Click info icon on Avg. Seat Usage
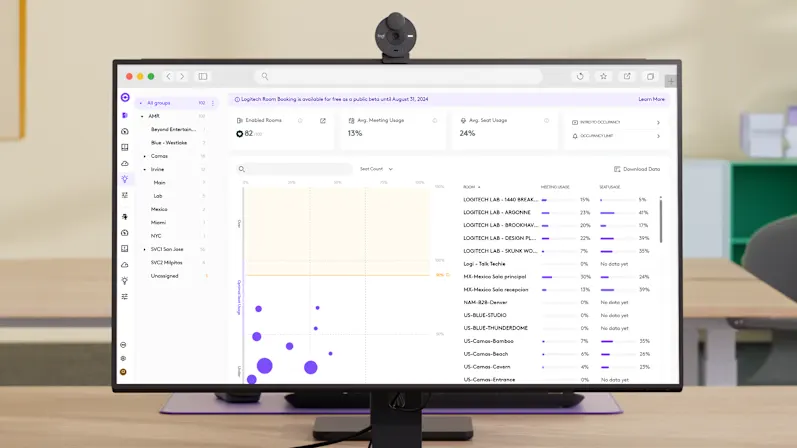The width and height of the screenshot is (797, 448). pos(546,121)
